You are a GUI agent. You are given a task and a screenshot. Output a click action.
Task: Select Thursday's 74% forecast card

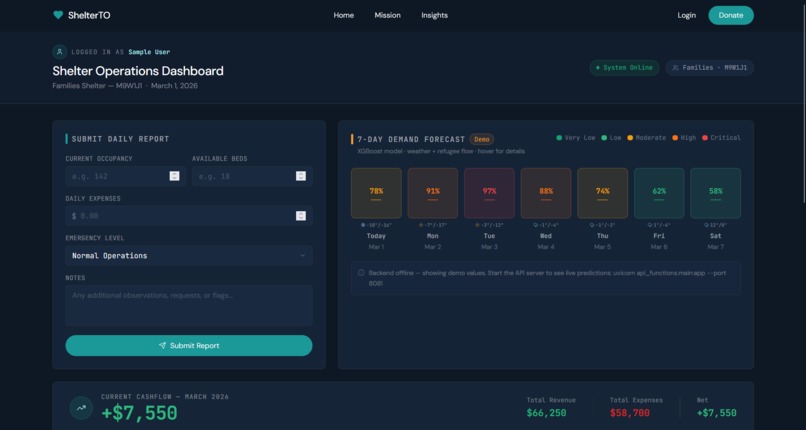coord(602,193)
